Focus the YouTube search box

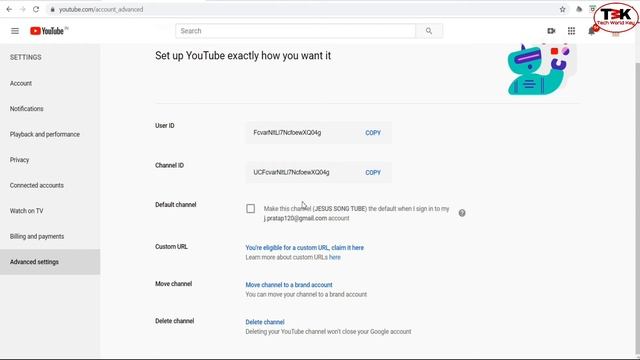point(296,31)
